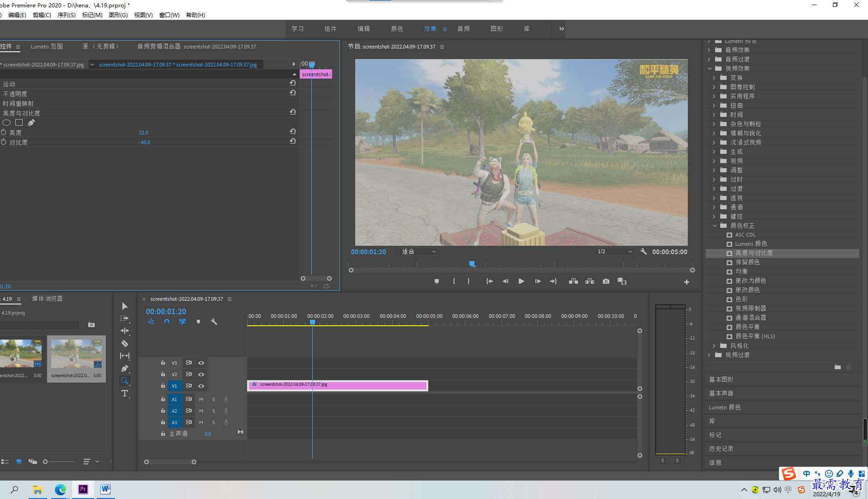Solo audio track A2
The image size is (868, 499).
pos(213,411)
